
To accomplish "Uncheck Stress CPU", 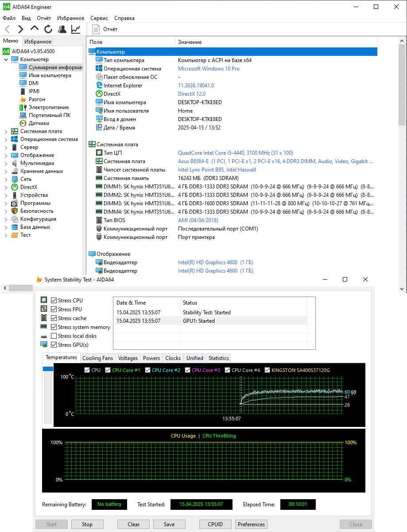I will coord(54,301).
